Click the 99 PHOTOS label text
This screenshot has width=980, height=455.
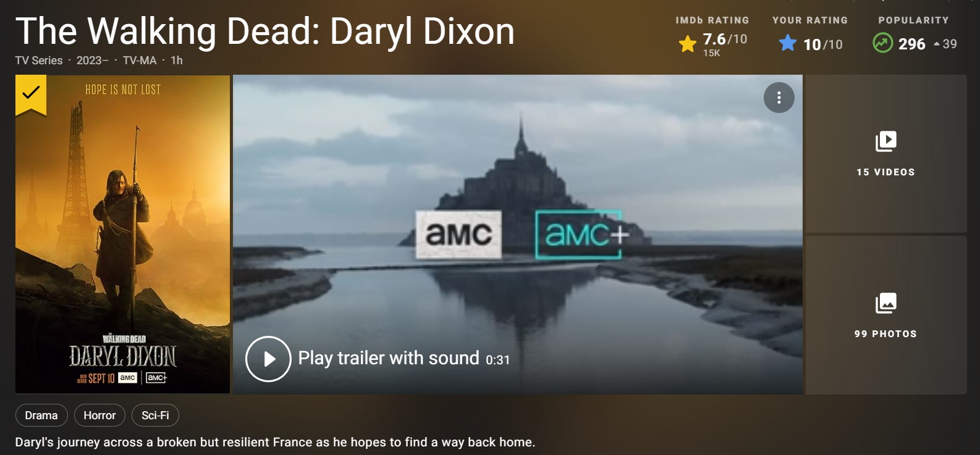885,334
